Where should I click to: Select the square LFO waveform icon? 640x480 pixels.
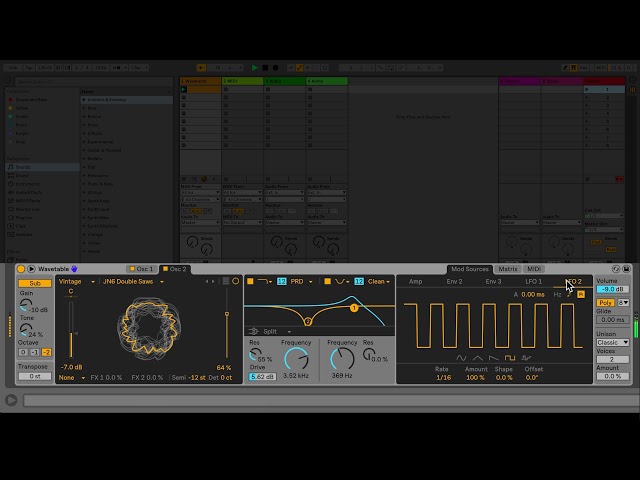tap(510, 358)
